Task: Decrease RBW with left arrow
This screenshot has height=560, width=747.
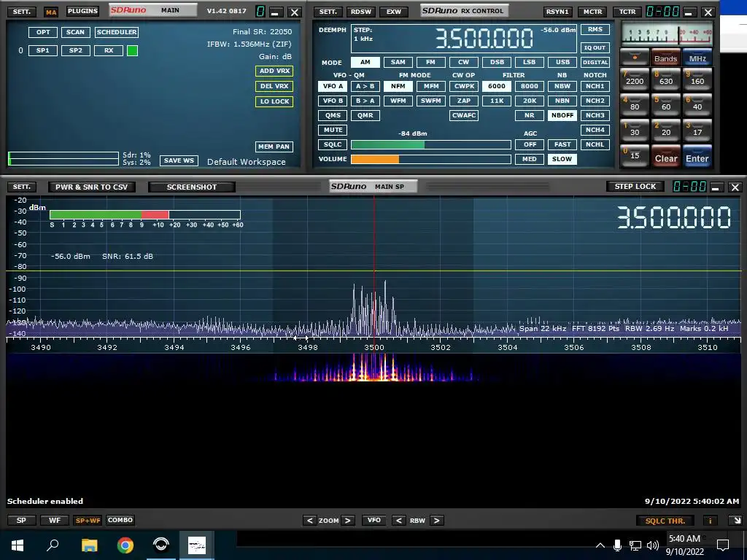Action: [x=399, y=521]
